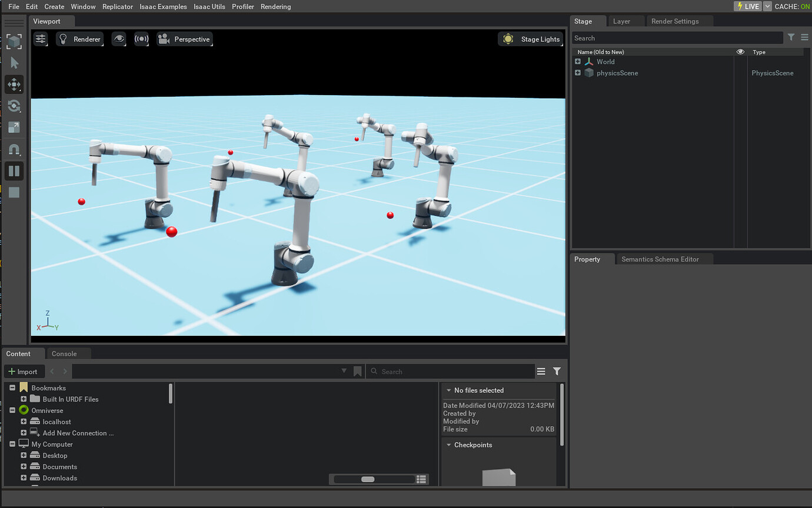Select the Move tool
Image resolution: width=812 pixels, height=508 pixels.
(x=14, y=84)
